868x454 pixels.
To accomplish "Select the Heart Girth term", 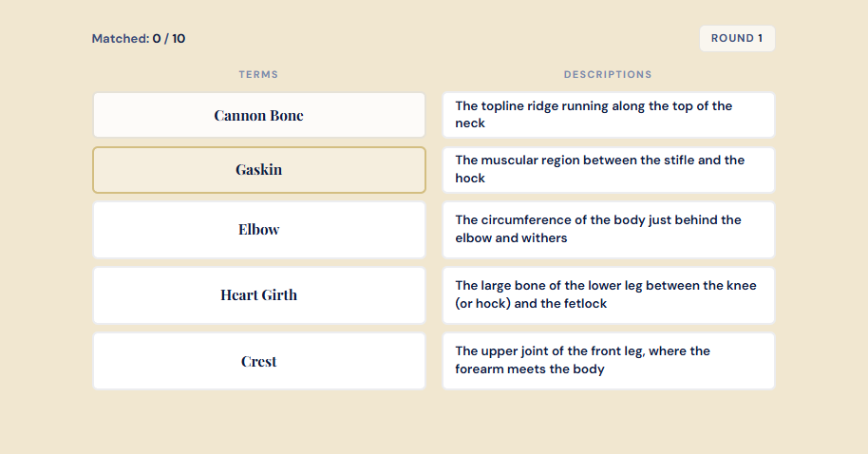I will 259,295.
